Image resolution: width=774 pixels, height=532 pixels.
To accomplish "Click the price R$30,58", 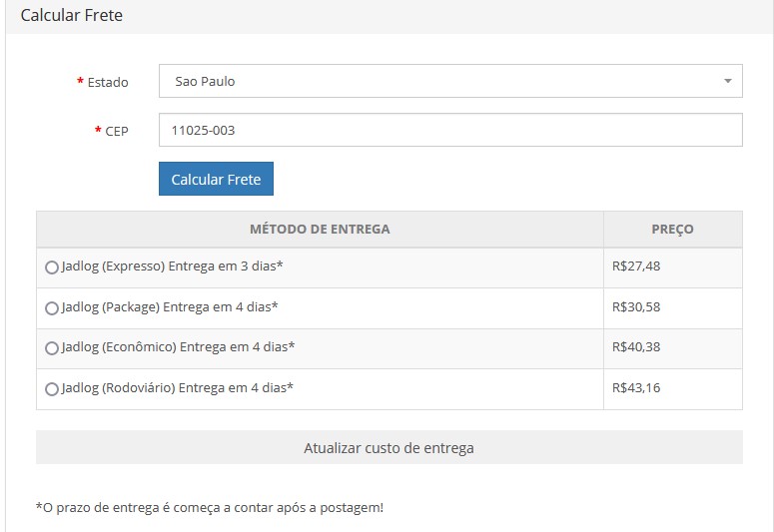I will click(636, 307).
